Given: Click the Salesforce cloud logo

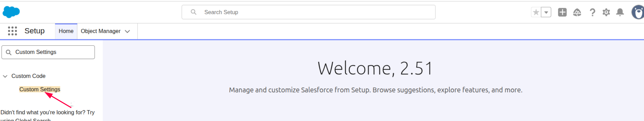Looking at the screenshot, I should 11,12.
